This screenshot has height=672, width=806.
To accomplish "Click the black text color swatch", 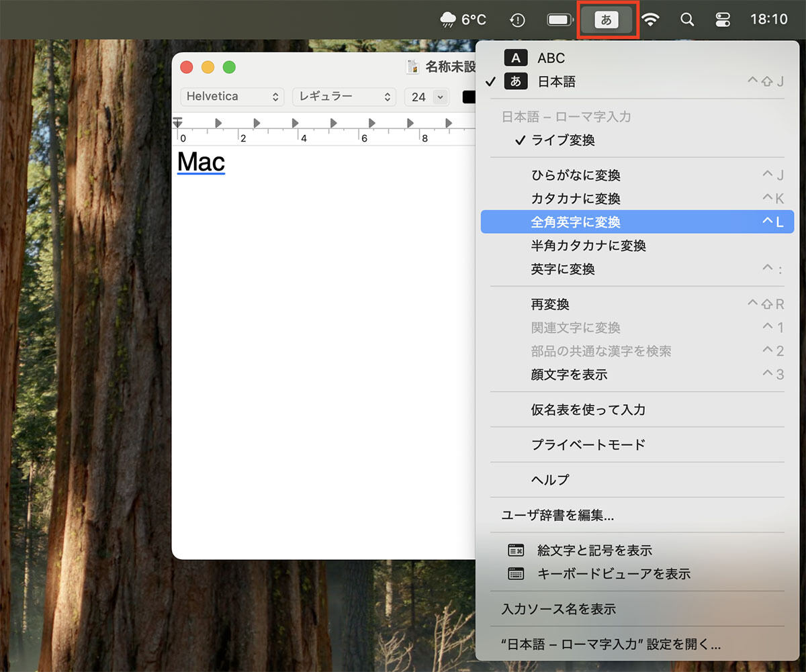I will coord(470,97).
